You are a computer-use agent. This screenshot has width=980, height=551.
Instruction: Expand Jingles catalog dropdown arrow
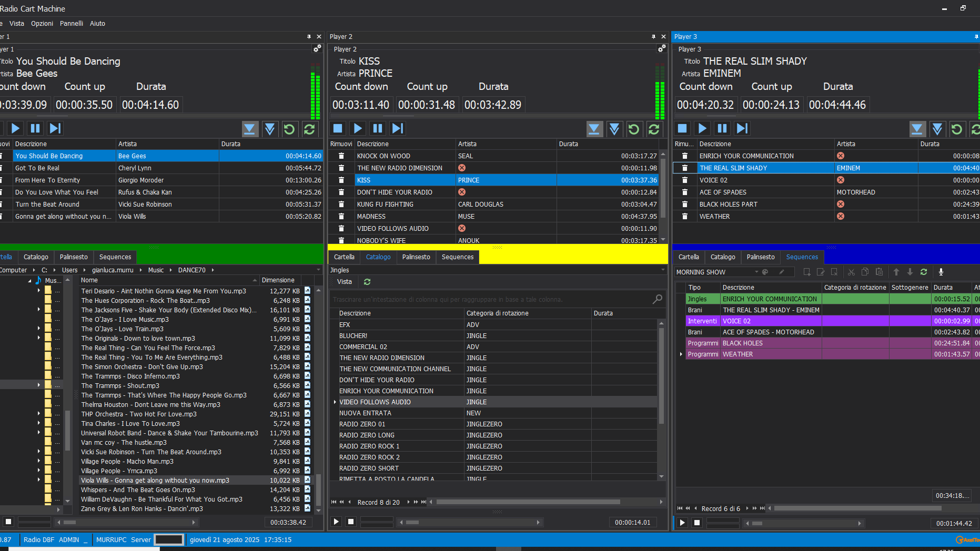click(663, 270)
